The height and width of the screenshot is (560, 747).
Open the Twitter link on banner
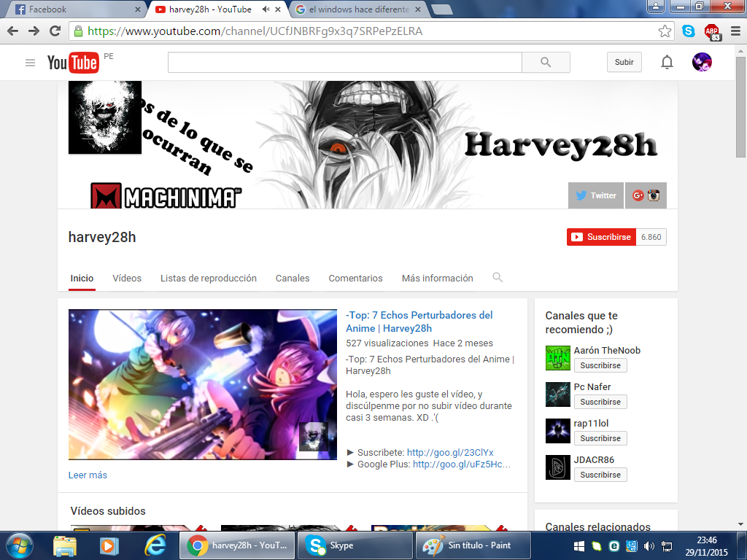[x=596, y=195]
